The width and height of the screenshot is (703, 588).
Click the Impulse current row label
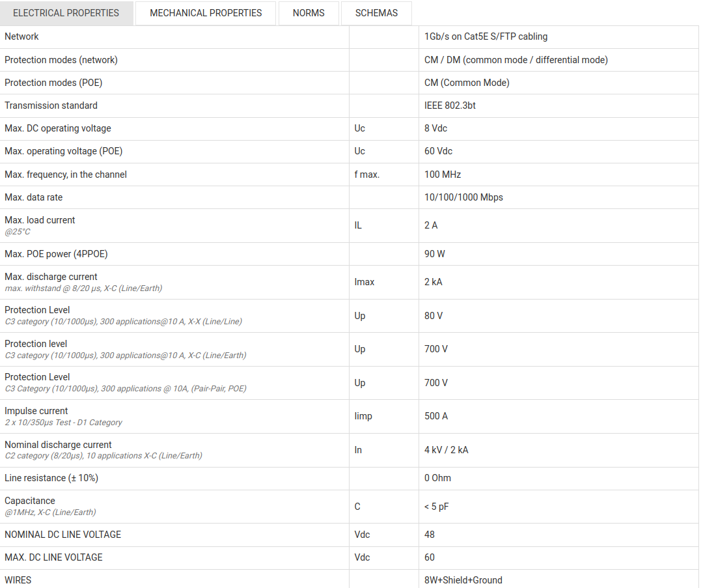36,411
